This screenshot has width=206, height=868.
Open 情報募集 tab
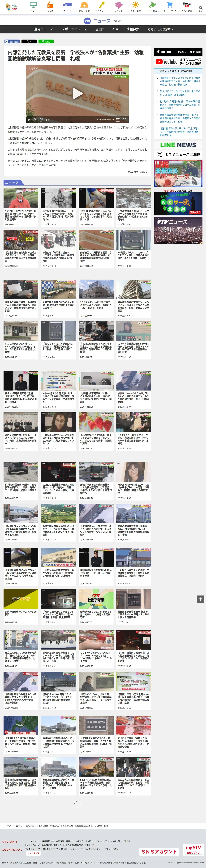(x=133, y=29)
